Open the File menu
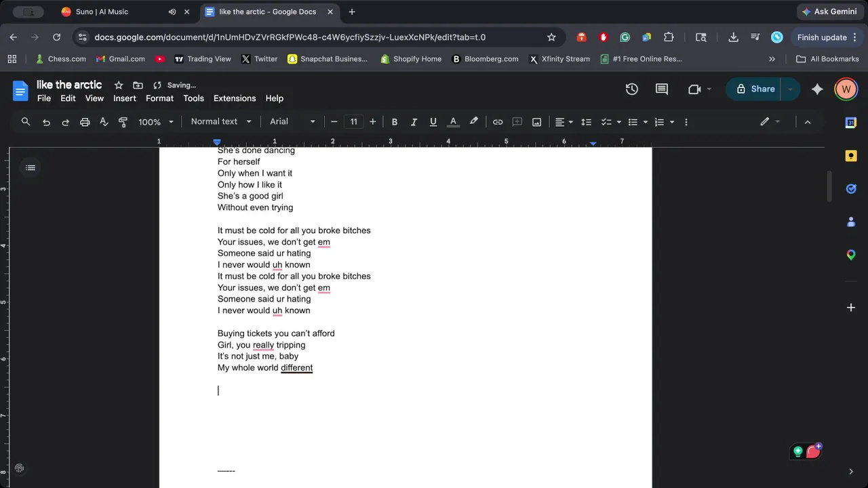 pyautogui.click(x=44, y=98)
